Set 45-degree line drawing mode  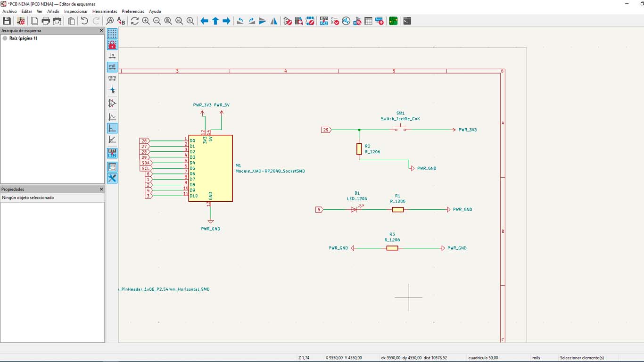point(112,140)
